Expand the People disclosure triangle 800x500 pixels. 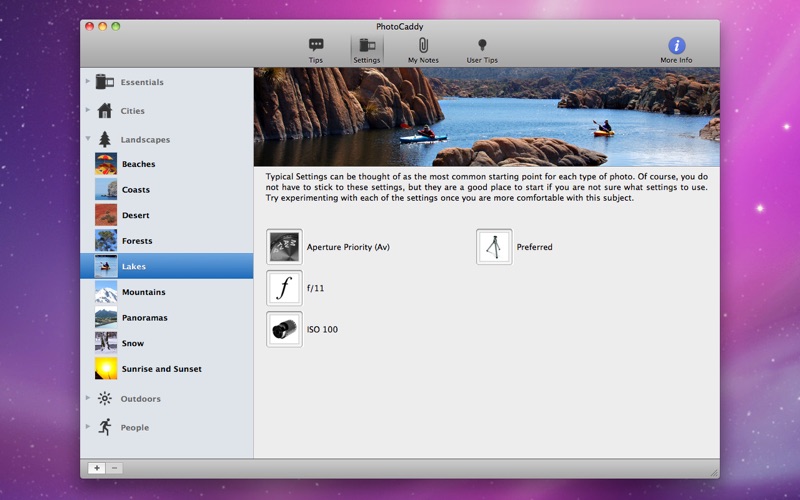coord(88,427)
